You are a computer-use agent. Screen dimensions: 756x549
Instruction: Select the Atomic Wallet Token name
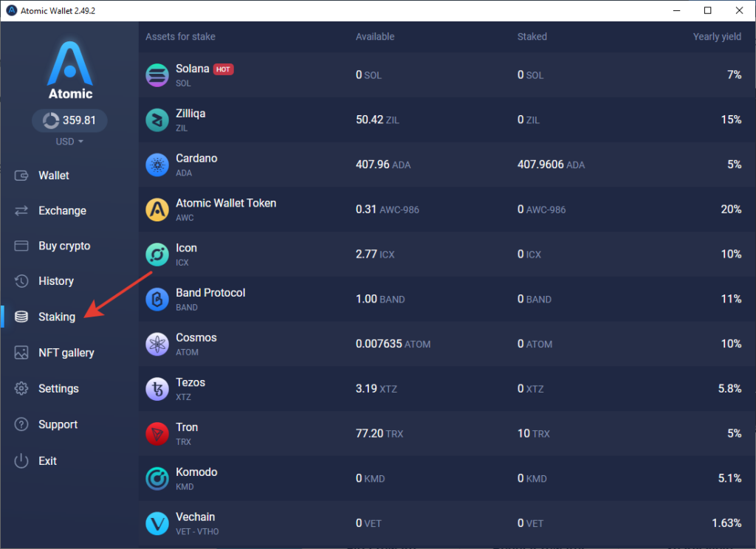pos(226,204)
